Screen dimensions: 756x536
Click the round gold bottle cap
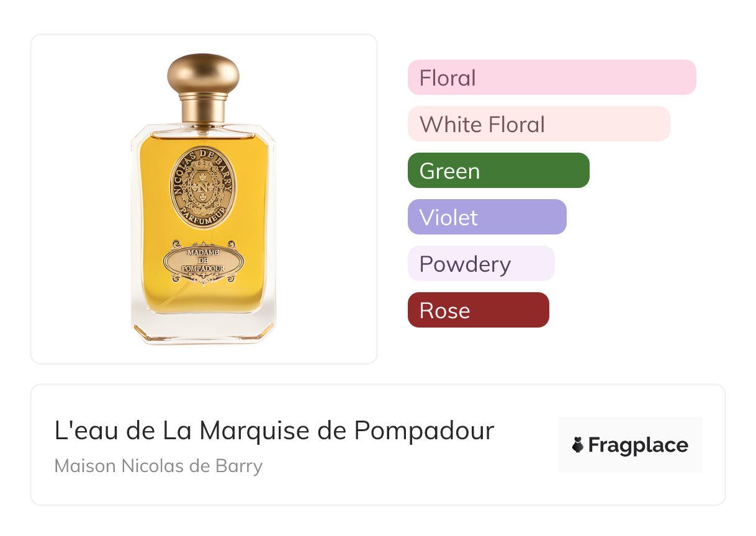click(203, 74)
